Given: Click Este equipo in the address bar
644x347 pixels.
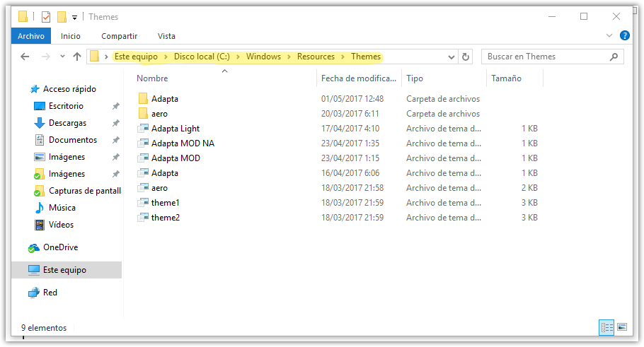Looking at the screenshot, I should tap(136, 57).
